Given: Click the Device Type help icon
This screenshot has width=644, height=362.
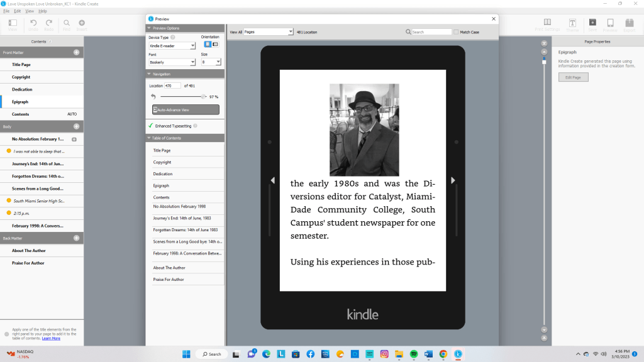Looking at the screenshot, I should click(173, 38).
